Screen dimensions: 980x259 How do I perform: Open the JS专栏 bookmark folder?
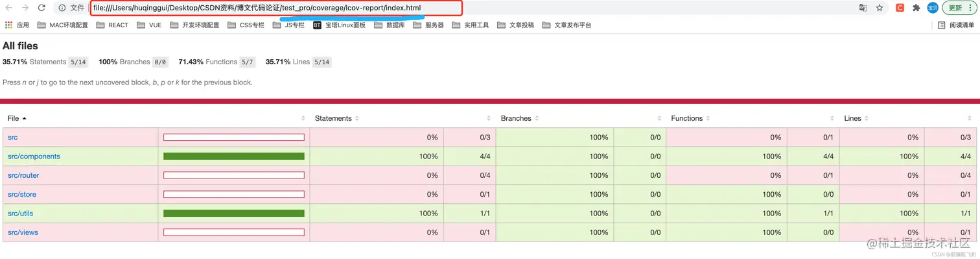coord(288,25)
